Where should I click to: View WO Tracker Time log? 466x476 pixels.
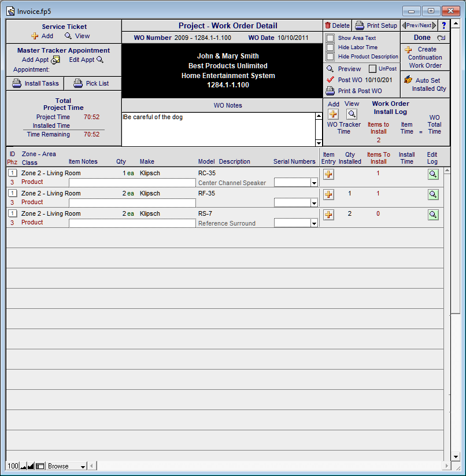[352, 114]
